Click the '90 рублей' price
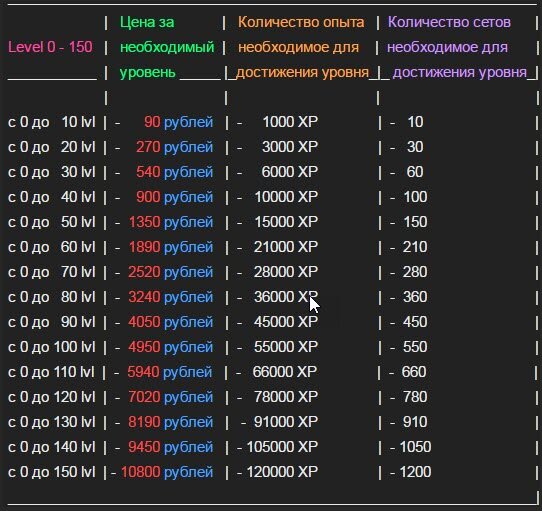 pos(178,122)
